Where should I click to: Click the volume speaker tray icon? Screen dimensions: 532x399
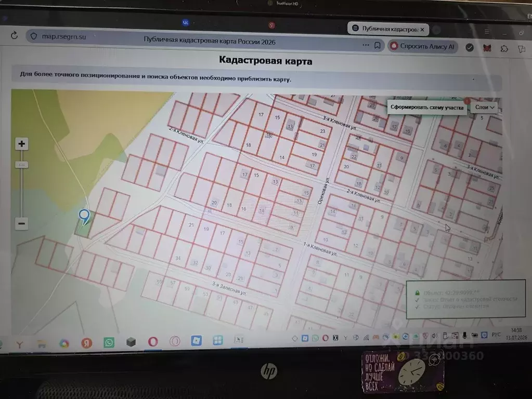[x=435, y=336]
